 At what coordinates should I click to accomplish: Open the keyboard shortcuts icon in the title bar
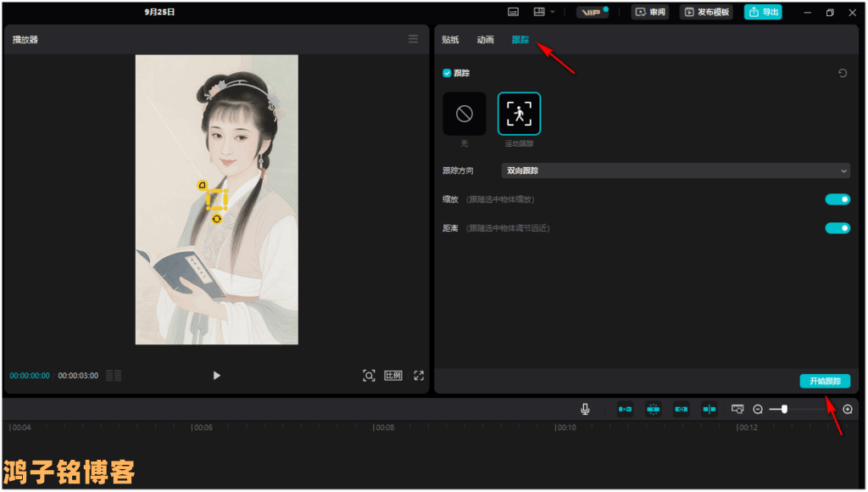click(513, 12)
